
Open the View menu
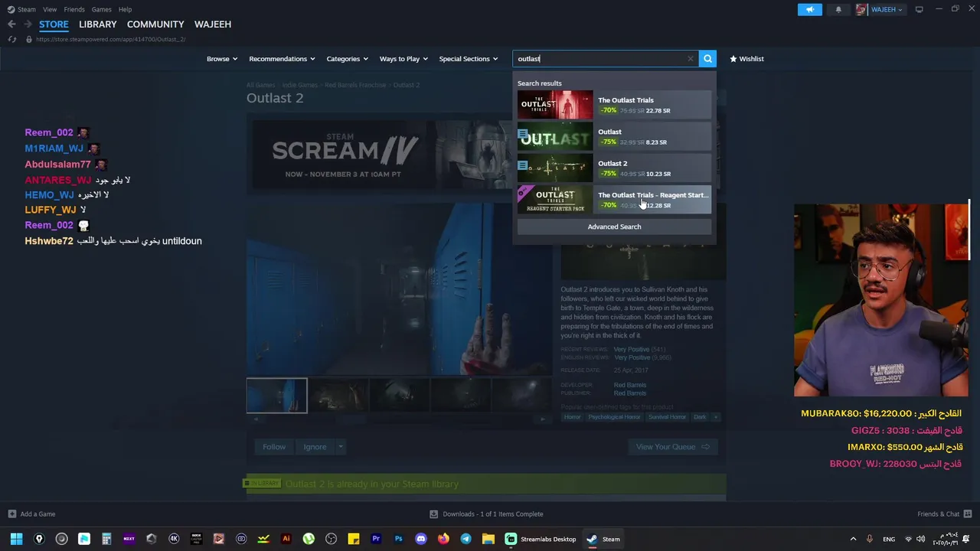[50, 9]
